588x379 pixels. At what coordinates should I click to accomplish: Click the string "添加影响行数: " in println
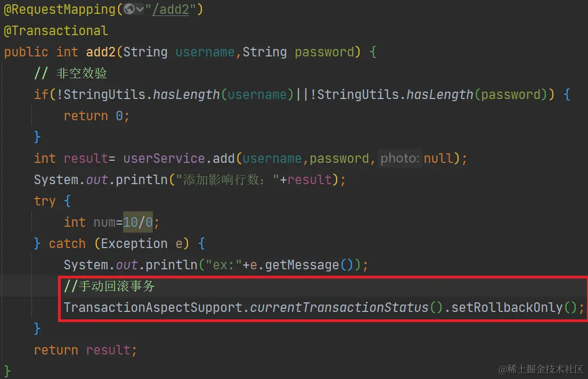click(228, 179)
